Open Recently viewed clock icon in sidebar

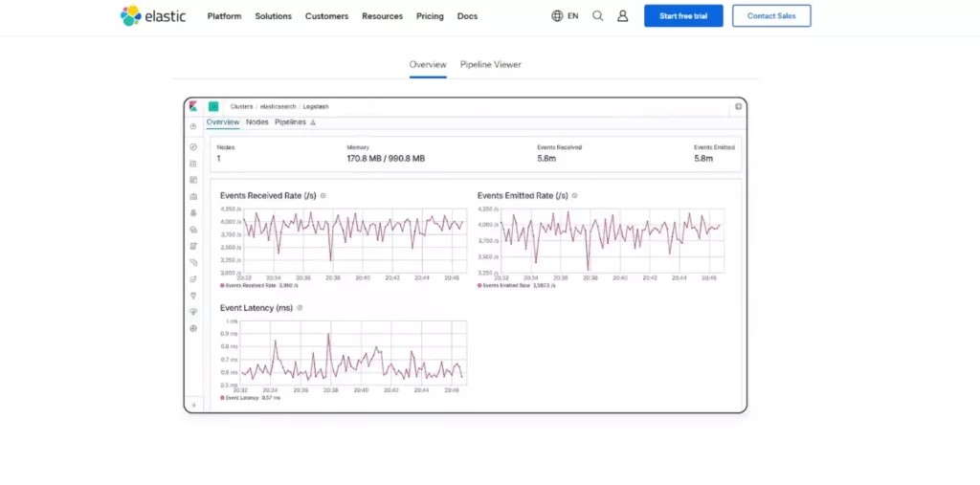pos(193,126)
